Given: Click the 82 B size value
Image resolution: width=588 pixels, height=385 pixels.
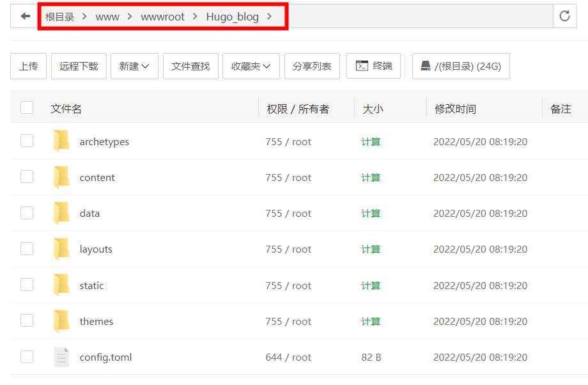Looking at the screenshot, I should pyautogui.click(x=371, y=357).
